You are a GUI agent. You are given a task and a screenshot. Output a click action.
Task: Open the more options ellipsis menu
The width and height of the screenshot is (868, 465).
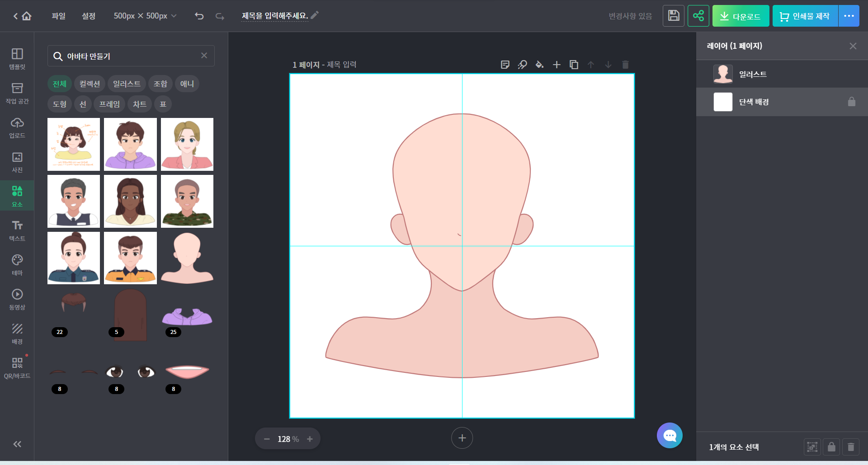[849, 16]
